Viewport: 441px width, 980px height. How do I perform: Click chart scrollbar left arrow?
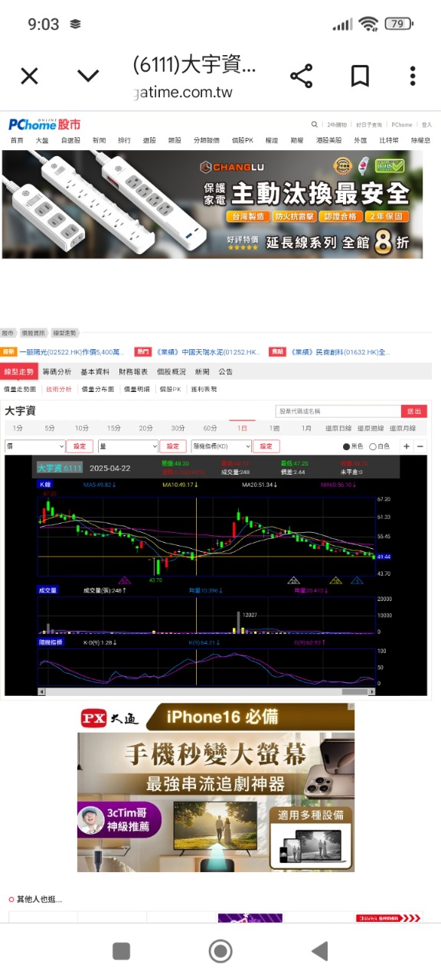41,691
